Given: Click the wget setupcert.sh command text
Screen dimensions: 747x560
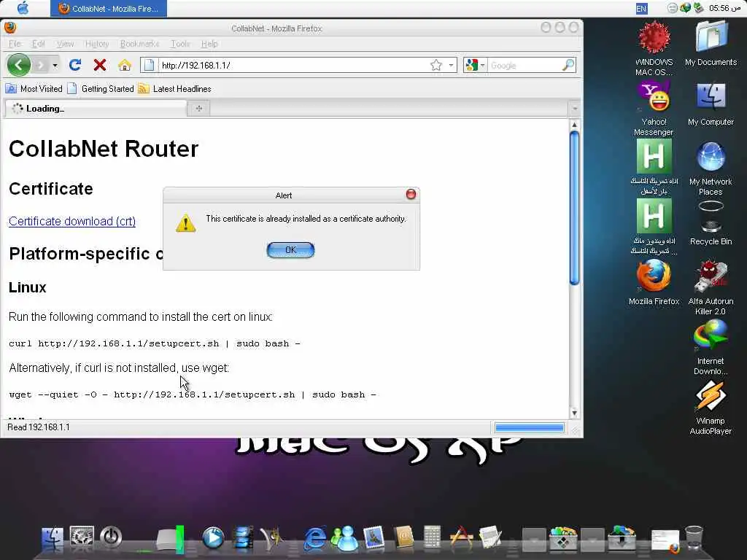Looking at the screenshot, I should pyautogui.click(x=193, y=394).
